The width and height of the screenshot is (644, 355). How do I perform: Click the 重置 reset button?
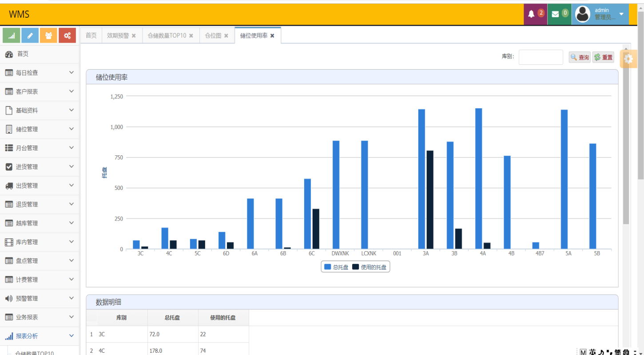(x=603, y=57)
